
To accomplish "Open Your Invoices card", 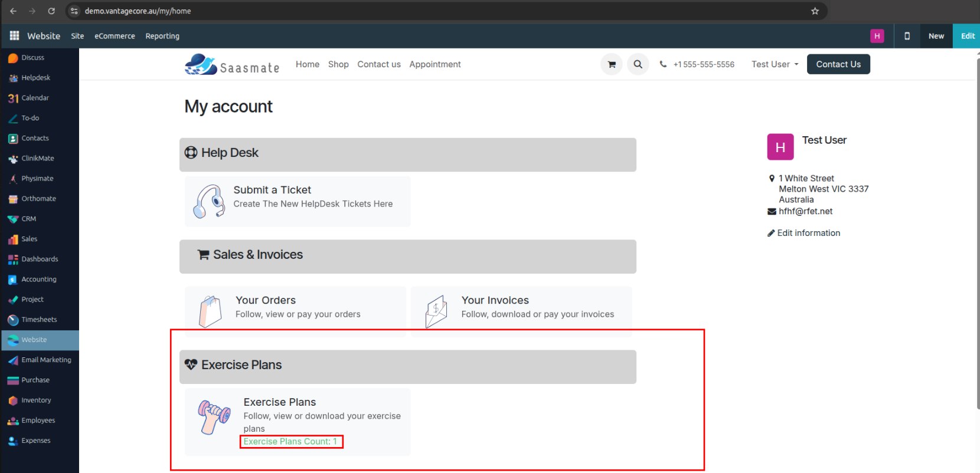I will click(521, 311).
